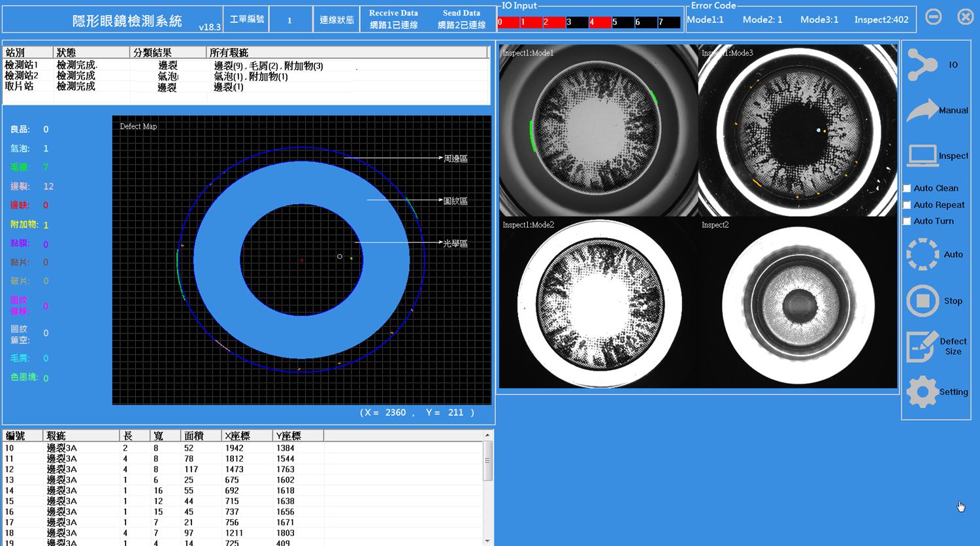Click the Stop square icon
Image resolution: width=980 pixels, height=546 pixels.
tap(923, 300)
